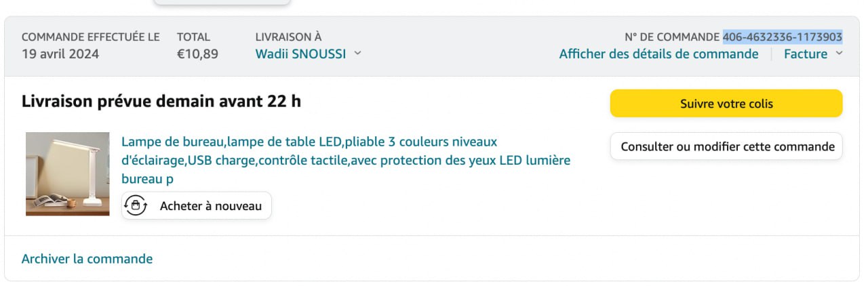
Task: Click the TOTAL column label
Action: (193, 37)
